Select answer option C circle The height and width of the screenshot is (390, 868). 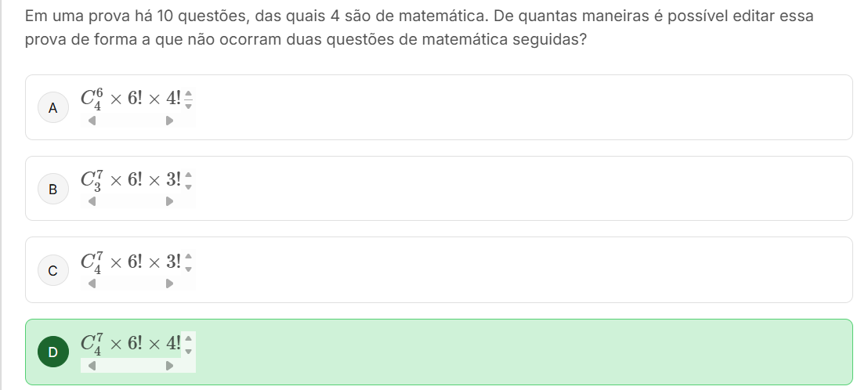click(x=53, y=270)
